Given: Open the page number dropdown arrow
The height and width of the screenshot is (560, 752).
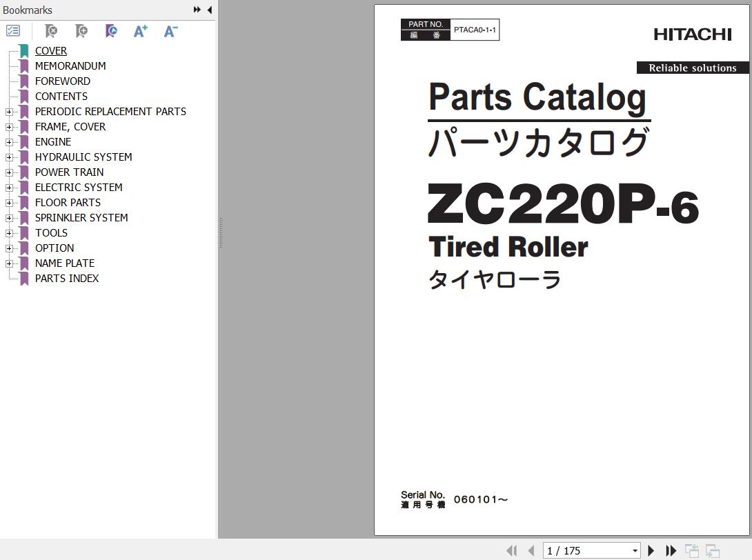Looking at the screenshot, I should (x=635, y=551).
